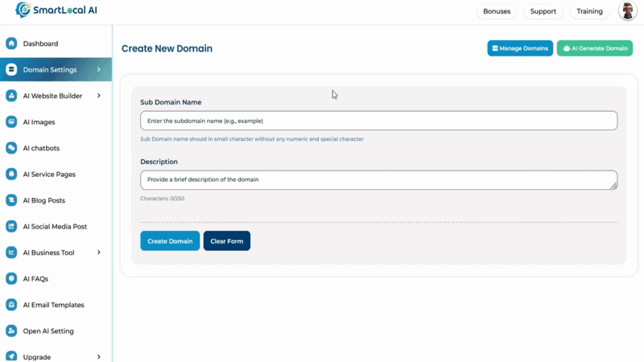Expand the Upgrade menu chevron
Screen dimensions: 644x362
pyautogui.click(x=99, y=356)
